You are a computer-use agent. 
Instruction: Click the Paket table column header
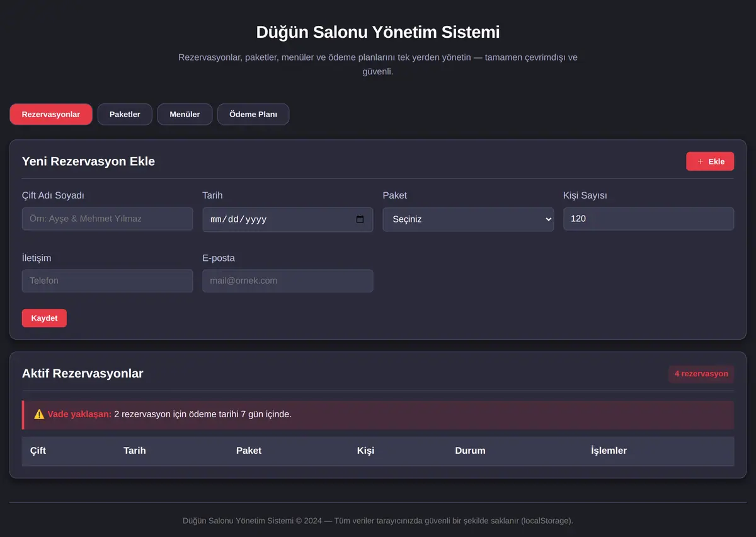click(x=249, y=451)
